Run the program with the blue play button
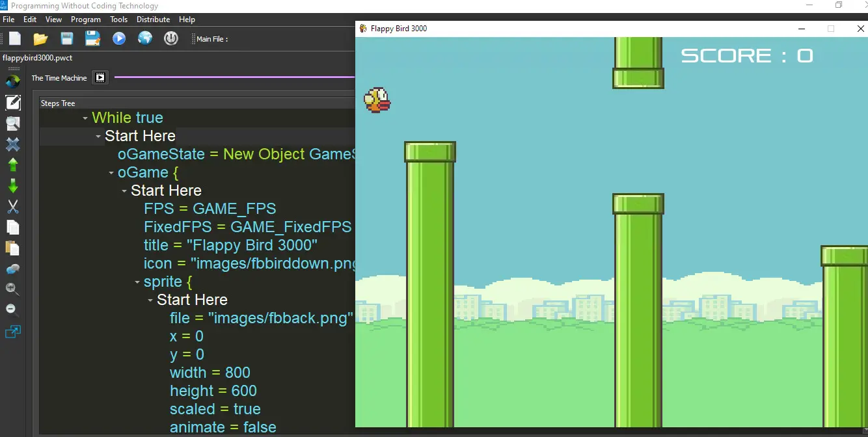 tap(118, 38)
